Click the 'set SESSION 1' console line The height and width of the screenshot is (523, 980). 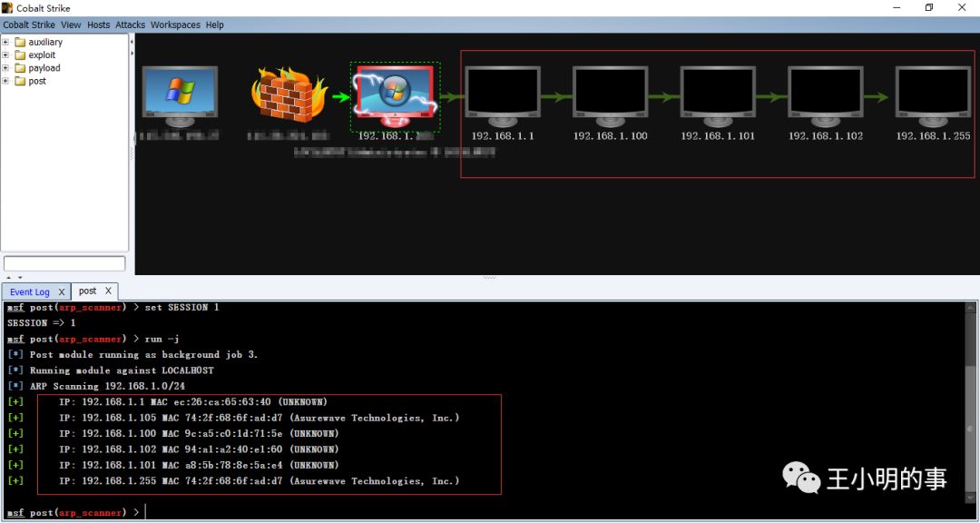[x=113, y=307]
